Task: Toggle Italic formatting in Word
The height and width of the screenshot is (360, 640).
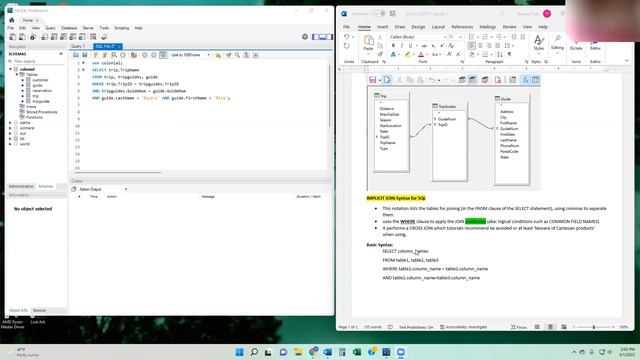Action: pyautogui.click(x=402, y=46)
